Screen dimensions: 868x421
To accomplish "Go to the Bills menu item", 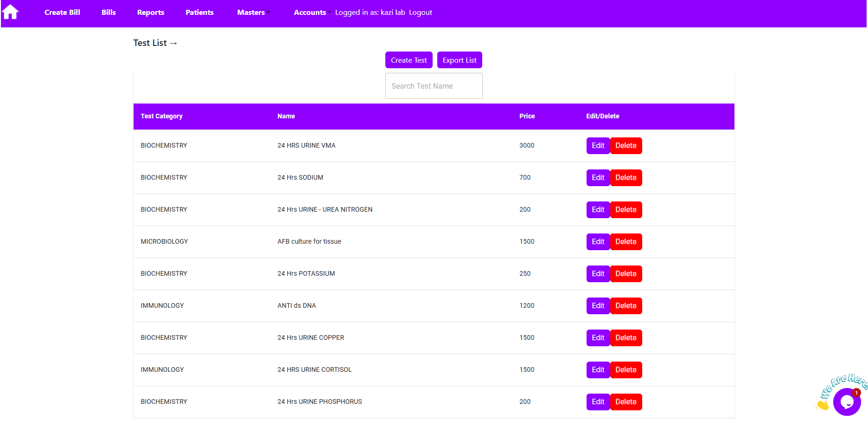I will (x=108, y=13).
